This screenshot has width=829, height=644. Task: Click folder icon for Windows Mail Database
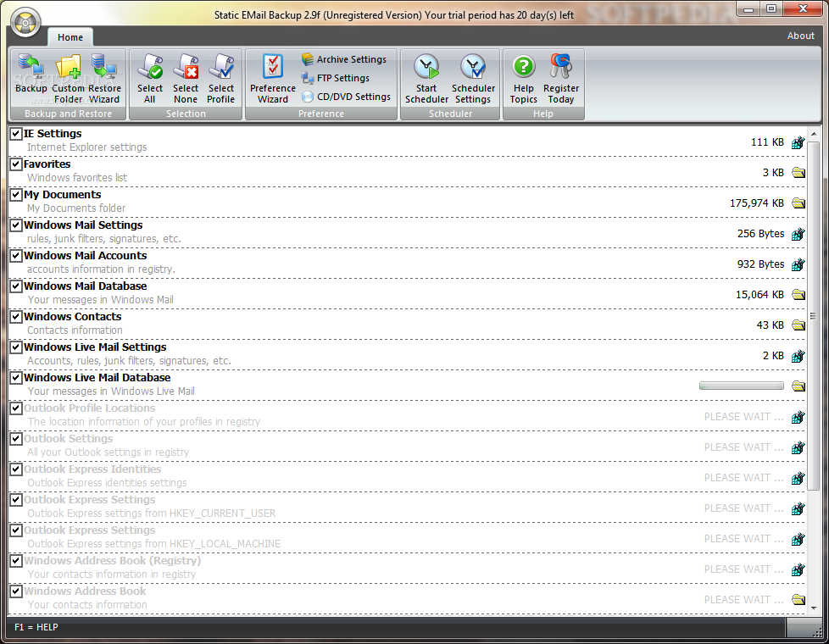pyautogui.click(x=798, y=295)
